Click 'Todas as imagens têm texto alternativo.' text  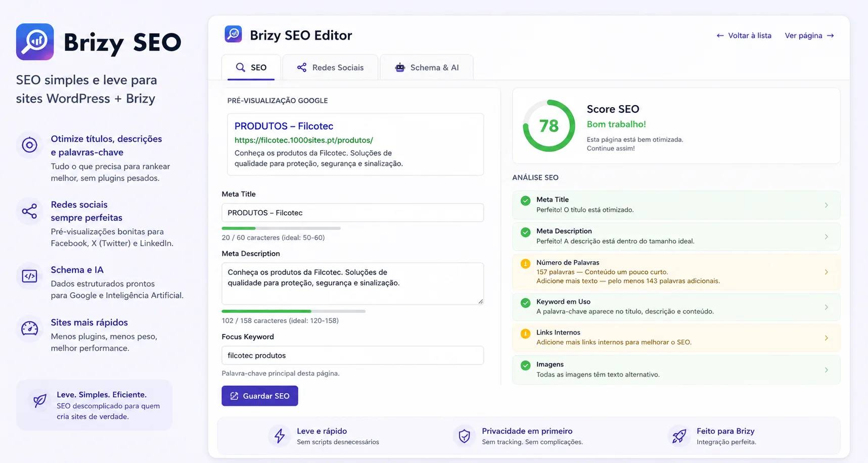(x=598, y=375)
